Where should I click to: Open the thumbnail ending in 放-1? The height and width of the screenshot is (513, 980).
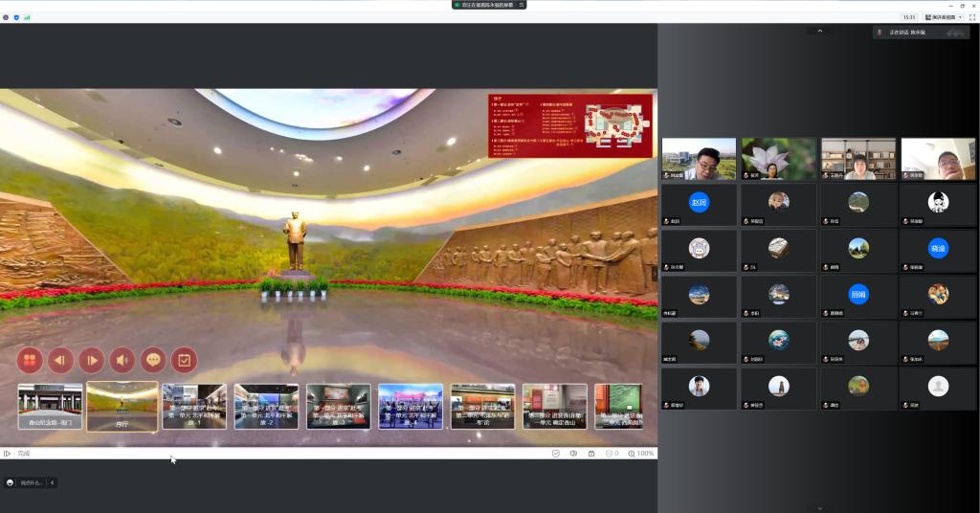pos(194,406)
